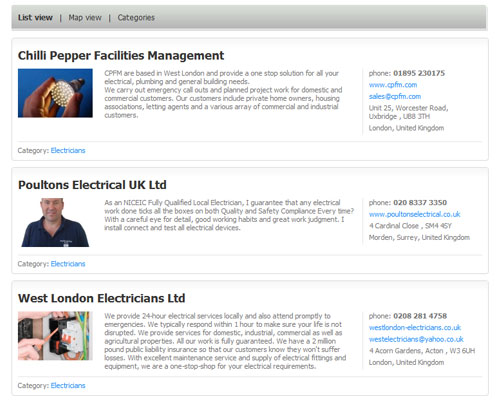Email sales@cpfm.com link

395,96
